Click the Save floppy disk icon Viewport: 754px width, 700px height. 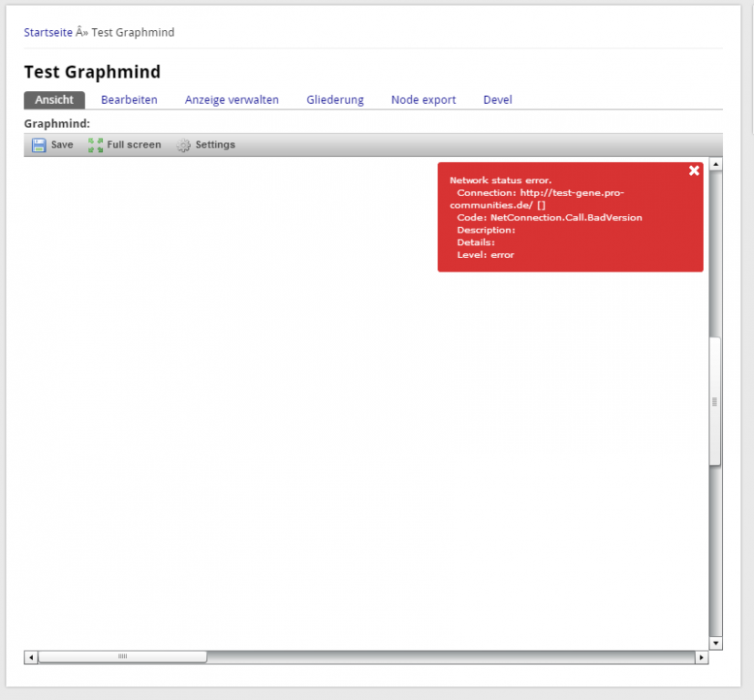[x=39, y=145]
